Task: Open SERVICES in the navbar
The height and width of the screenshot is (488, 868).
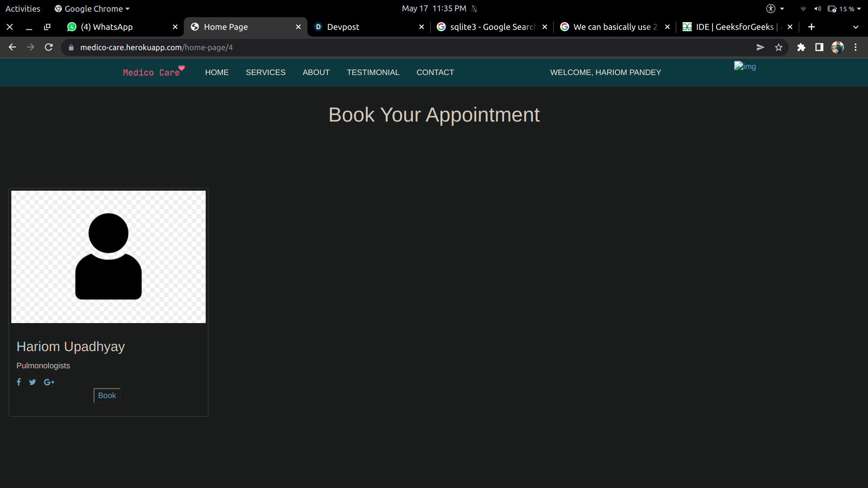Action: click(265, 72)
